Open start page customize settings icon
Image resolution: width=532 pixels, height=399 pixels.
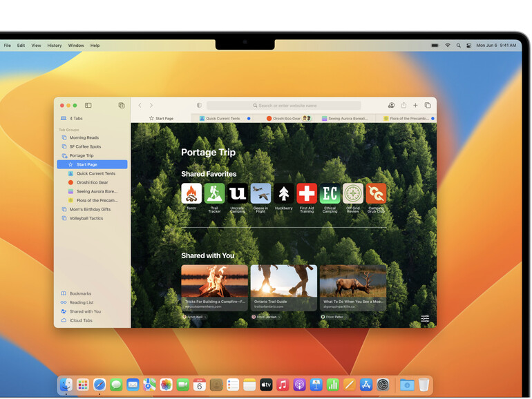pyautogui.click(x=425, y=318)
